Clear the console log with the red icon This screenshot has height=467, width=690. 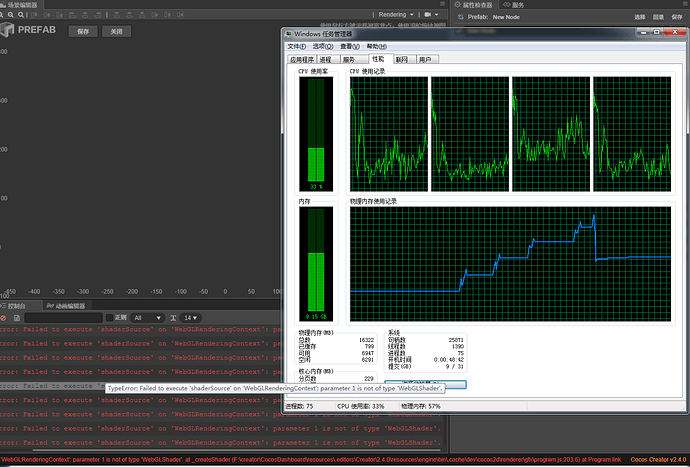[x=3, y=318]
